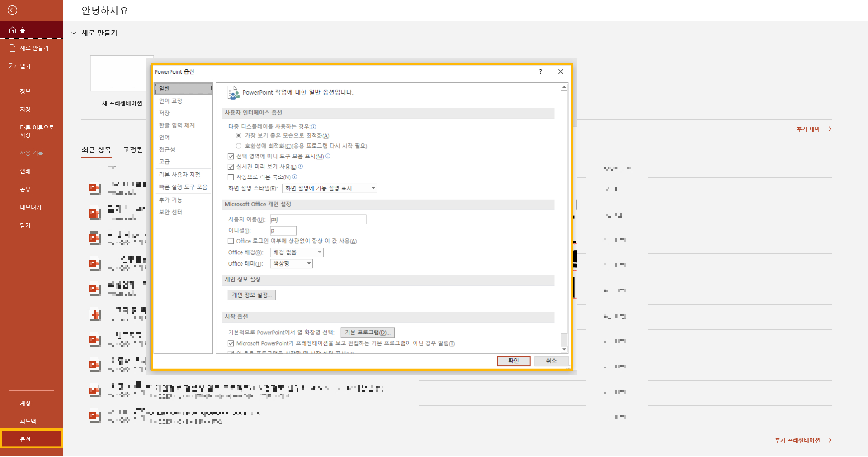Open 언어 options category
The image size is (868, 457).
[x=183, y=137]
